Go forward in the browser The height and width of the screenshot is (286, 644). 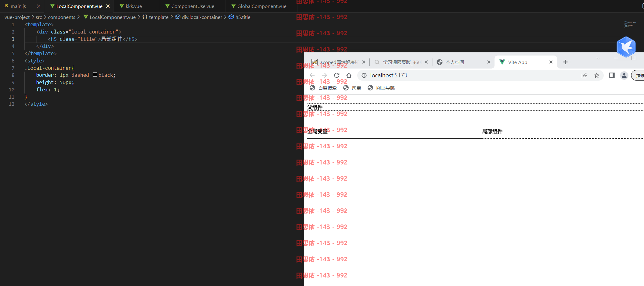click(324, 75)
